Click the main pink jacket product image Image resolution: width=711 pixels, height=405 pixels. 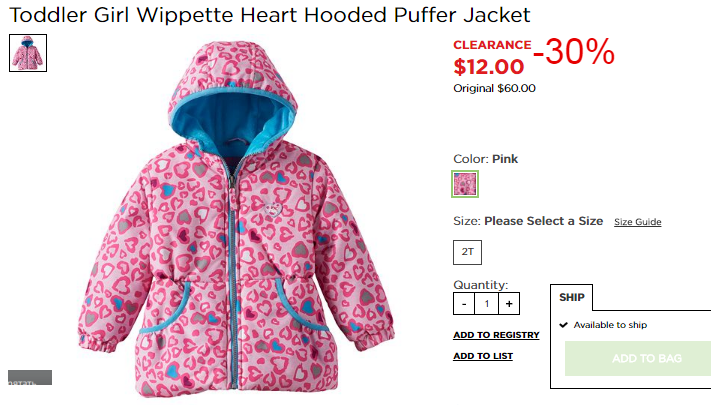[236, 219]
